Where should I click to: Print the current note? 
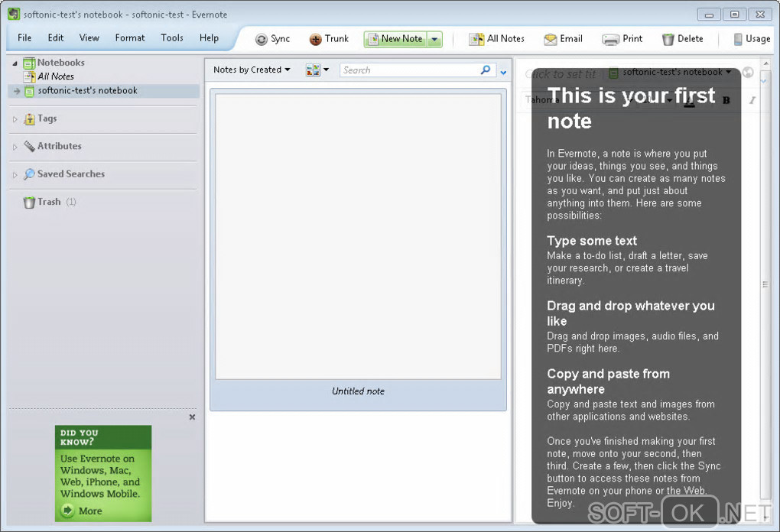(622, 39)
